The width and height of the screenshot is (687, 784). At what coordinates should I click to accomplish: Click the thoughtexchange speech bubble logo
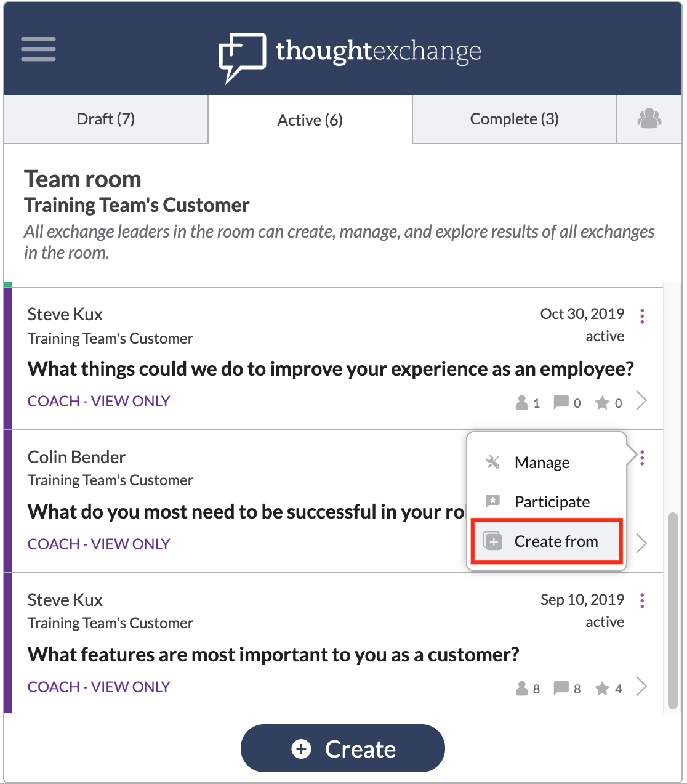243,57
